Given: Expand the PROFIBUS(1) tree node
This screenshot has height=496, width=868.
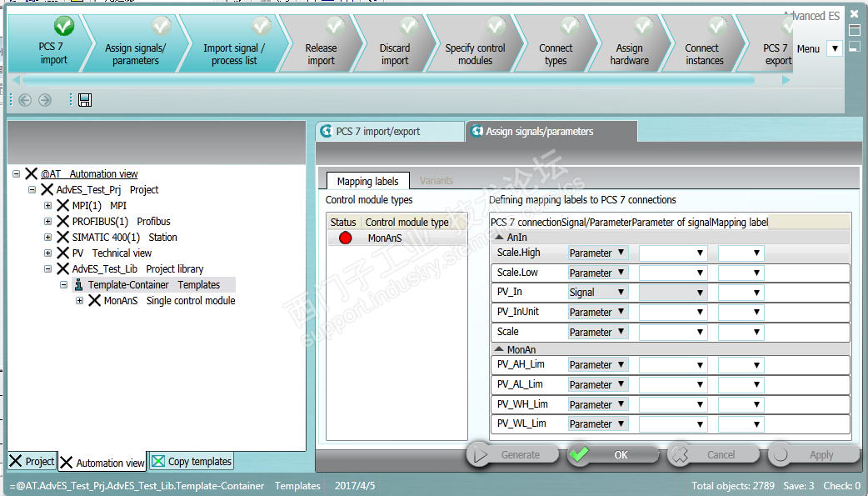Looking at the screenshot, I should click(48, 221).
